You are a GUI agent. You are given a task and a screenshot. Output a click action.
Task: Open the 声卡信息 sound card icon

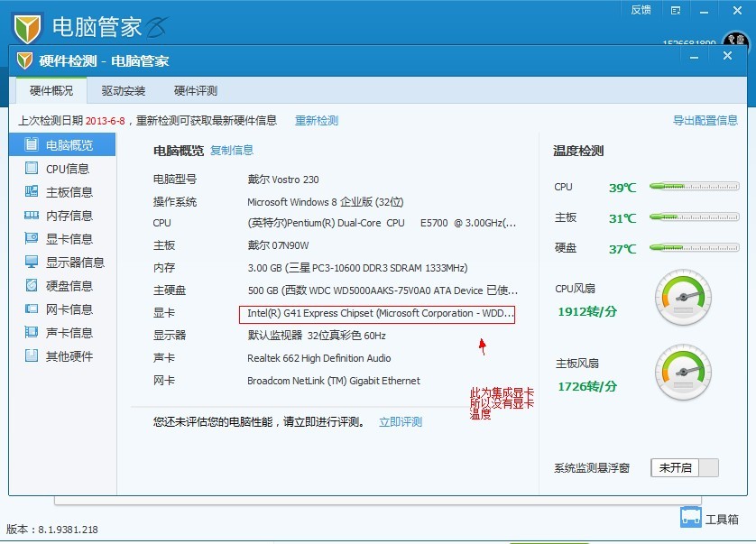pos(32,332)
